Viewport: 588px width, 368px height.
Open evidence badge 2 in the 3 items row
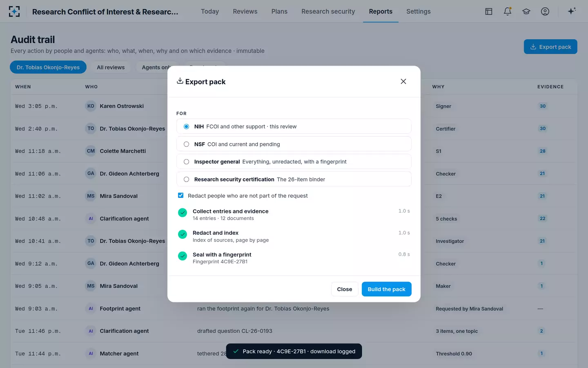click(x=541, y=331)
